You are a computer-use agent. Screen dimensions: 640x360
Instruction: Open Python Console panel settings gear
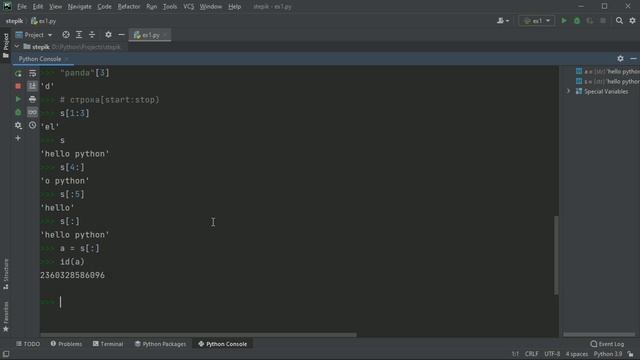(620, 59)
